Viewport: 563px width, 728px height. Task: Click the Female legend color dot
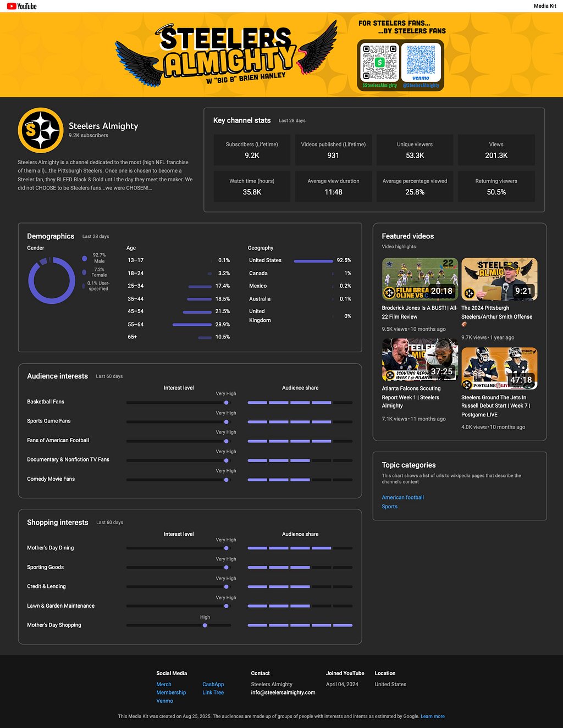(84, 272)
